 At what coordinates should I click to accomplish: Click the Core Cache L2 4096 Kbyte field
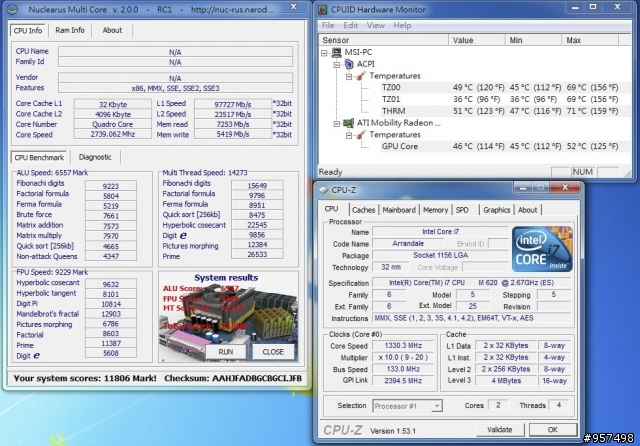coord(113,114)
